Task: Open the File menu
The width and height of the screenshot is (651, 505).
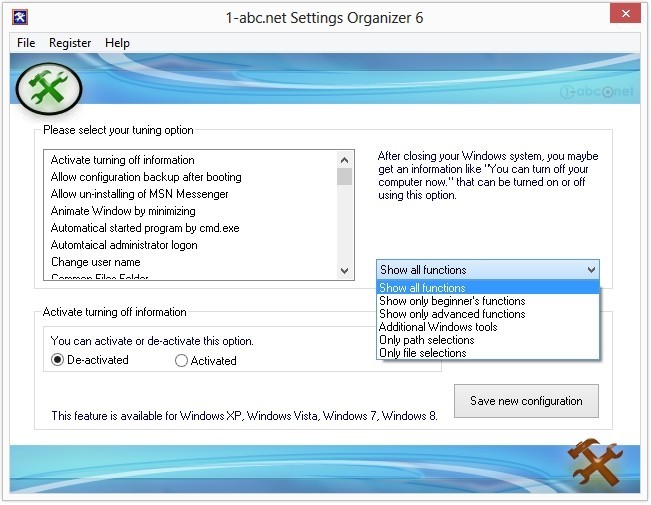Action: tap(26, 43)
